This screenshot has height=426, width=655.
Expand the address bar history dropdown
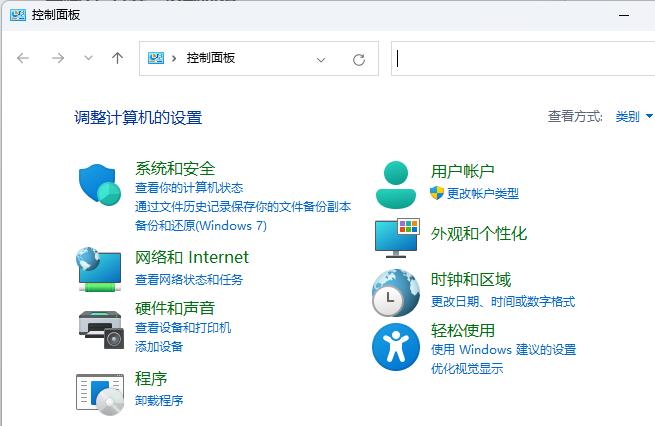click(321, 60)
